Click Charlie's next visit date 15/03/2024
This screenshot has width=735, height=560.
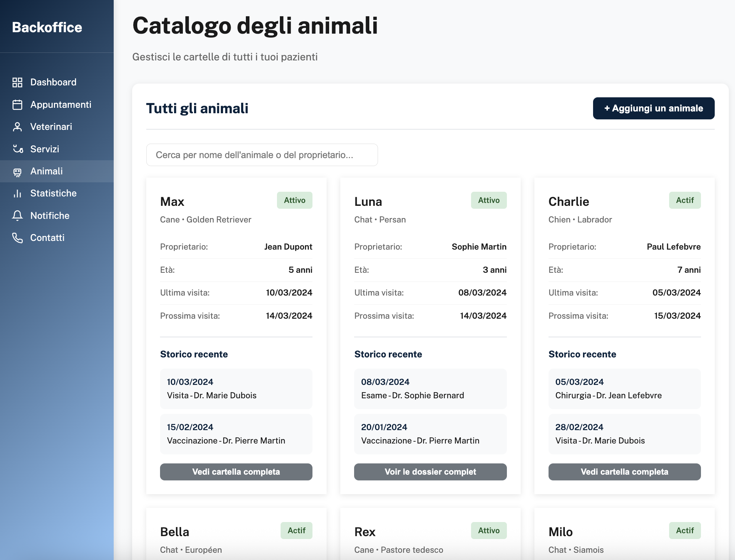[677, 316]
